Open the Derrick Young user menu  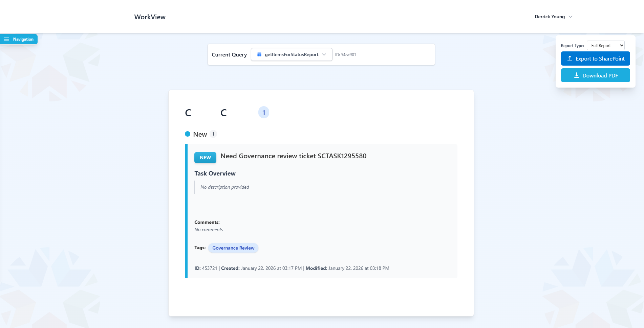pos(550,17)
